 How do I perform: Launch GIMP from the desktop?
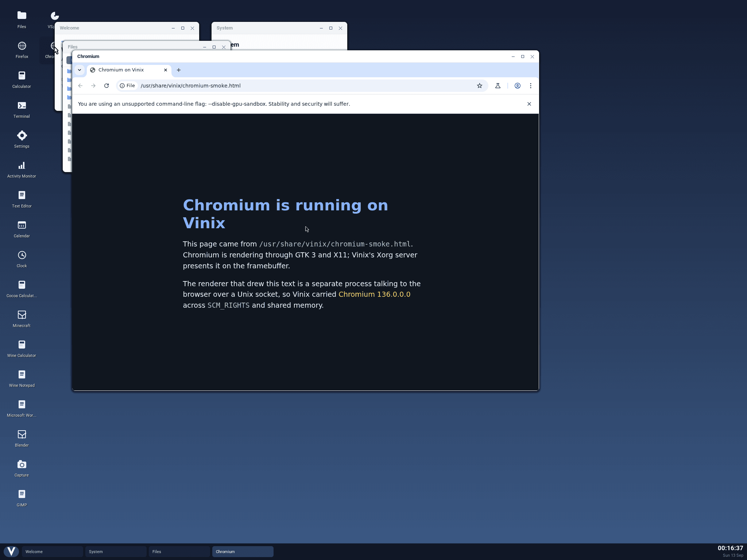(22, 498)
